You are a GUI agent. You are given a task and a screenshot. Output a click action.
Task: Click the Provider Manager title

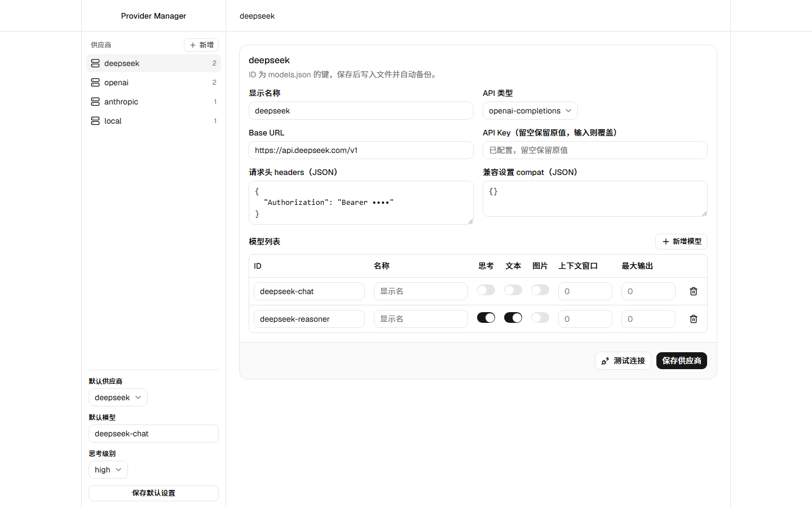tap(153, 16)
